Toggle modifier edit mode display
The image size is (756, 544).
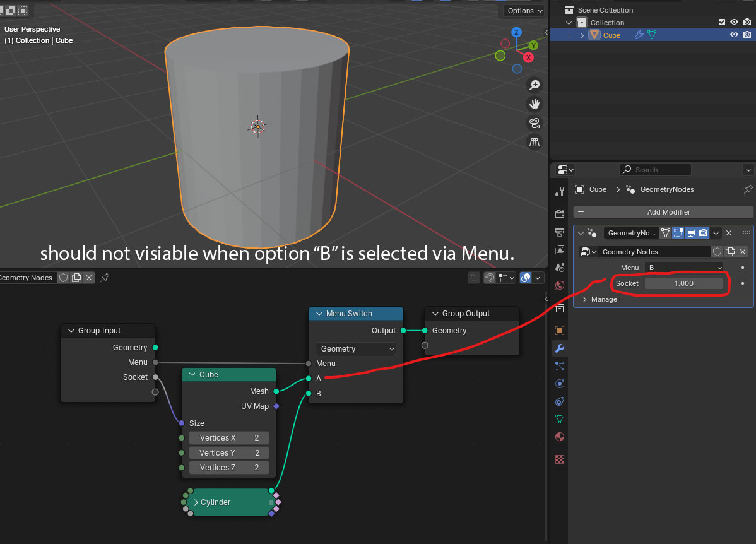(678, 233)
